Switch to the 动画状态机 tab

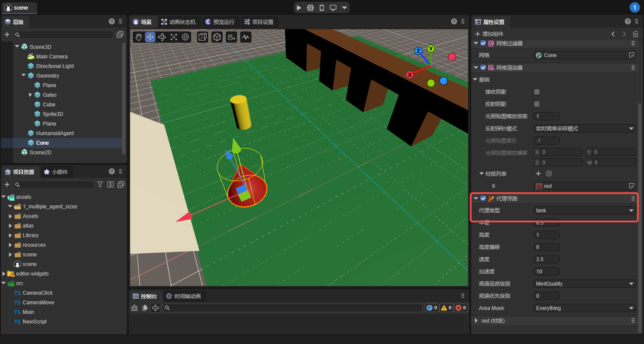click(x=178, y=22)
